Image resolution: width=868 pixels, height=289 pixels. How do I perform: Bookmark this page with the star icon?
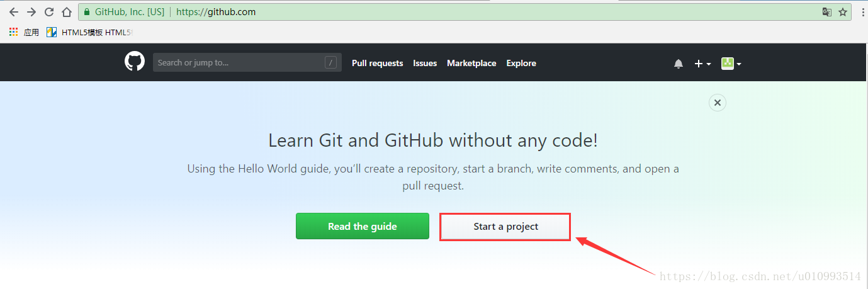pyautogui.click(x=843, y=12)
